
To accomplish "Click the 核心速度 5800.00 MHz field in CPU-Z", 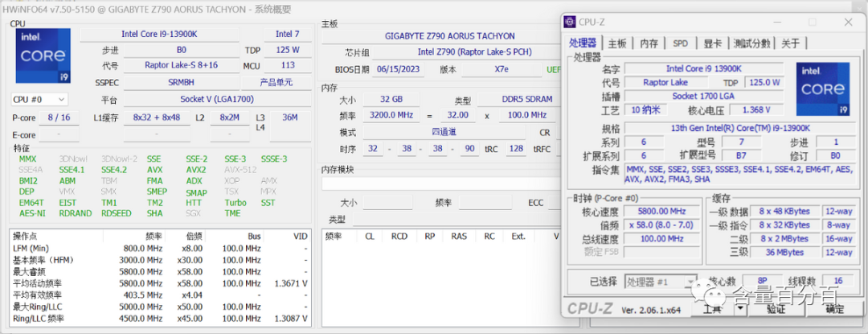I will pyautogui.click(x=661, y=211).
